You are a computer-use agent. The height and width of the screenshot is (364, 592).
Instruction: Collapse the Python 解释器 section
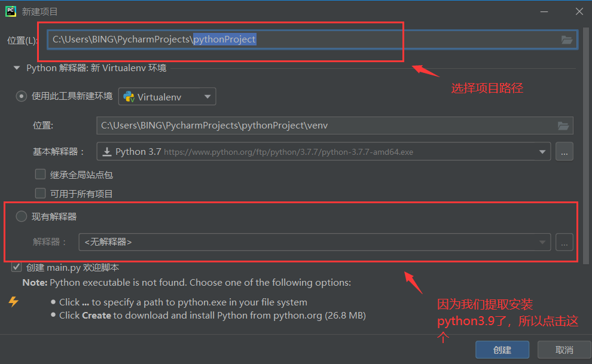pos(16,68)
